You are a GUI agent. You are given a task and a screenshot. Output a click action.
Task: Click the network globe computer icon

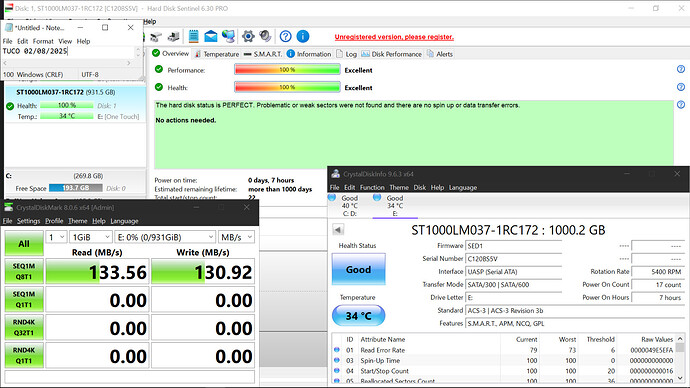click(x=228, y=37)
